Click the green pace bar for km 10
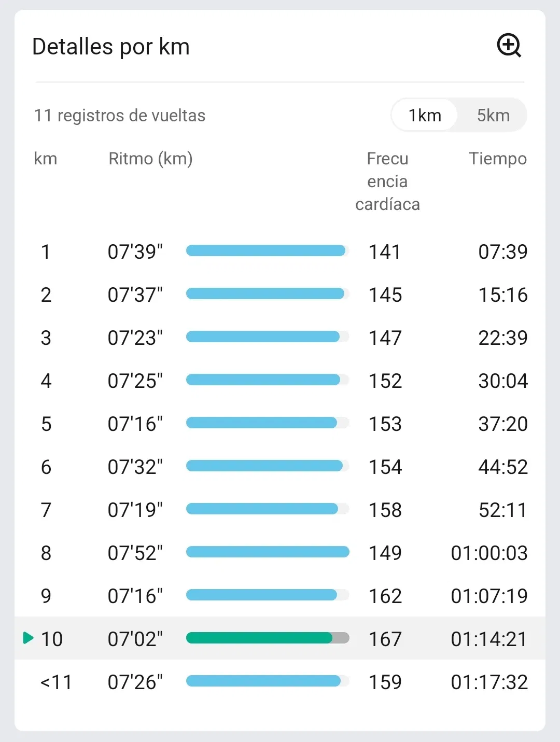560x742 pixels. pos(259,638)
